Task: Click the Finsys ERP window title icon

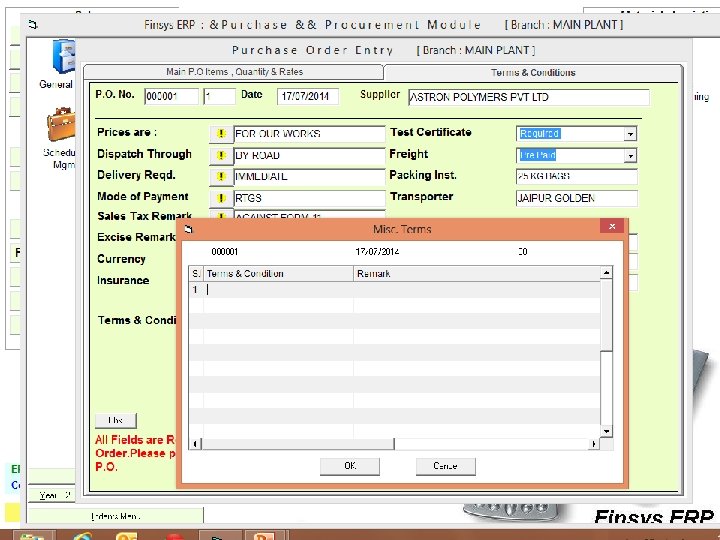Action: point(33,24)
